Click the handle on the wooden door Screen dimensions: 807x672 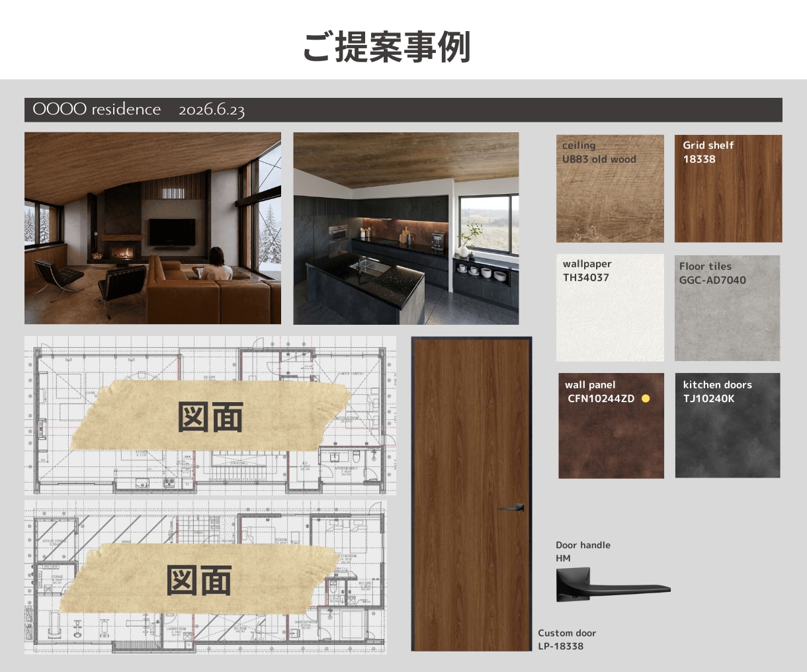pos(511,508)
